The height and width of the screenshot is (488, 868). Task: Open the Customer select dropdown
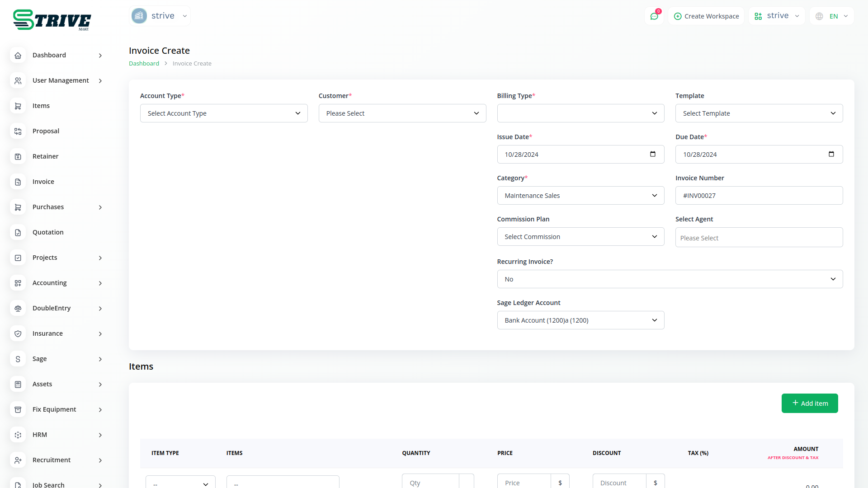click(402, 113)
